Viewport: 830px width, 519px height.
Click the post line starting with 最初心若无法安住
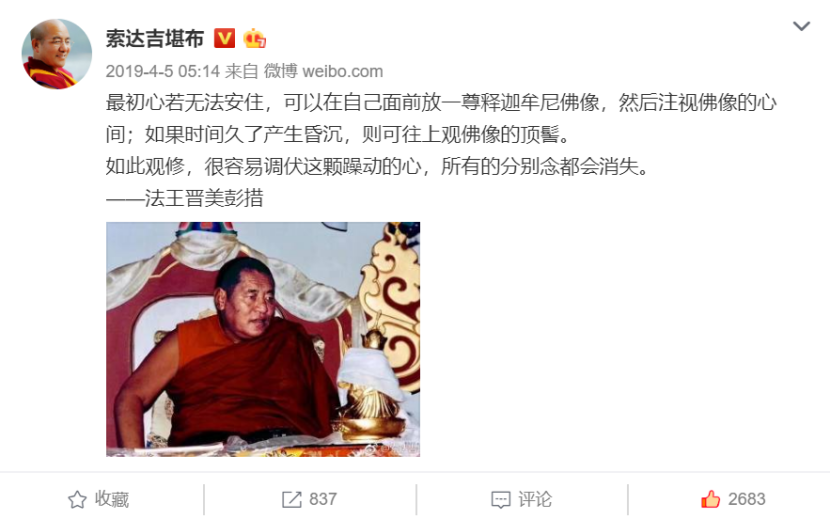point(441,103)
